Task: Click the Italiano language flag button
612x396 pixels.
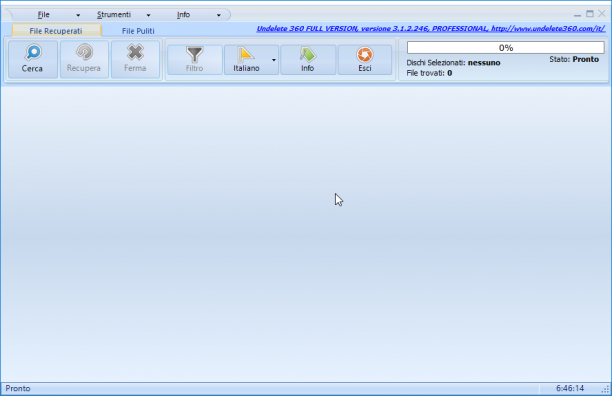Action: 247,60
